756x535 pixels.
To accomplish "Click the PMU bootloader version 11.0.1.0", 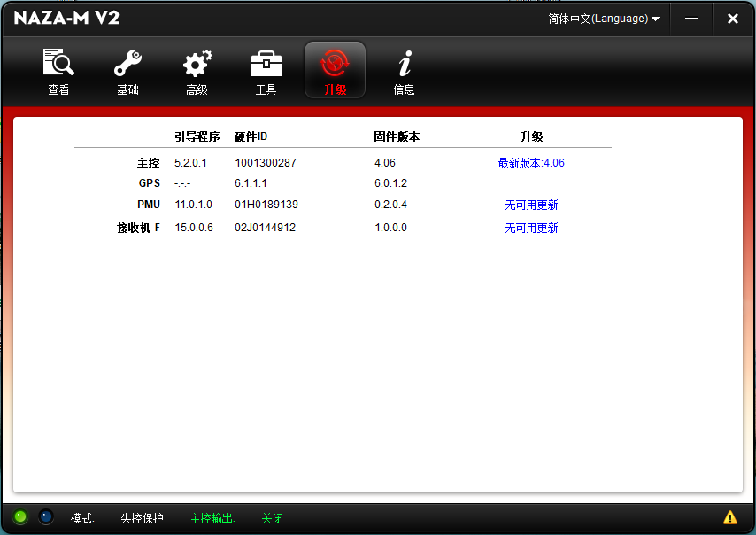I will point(193,205).
